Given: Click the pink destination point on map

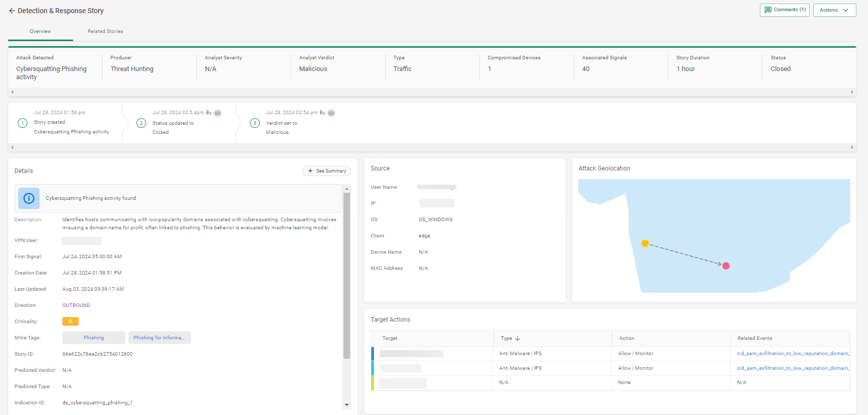Looking at the screenshot, I should point(726,266).
